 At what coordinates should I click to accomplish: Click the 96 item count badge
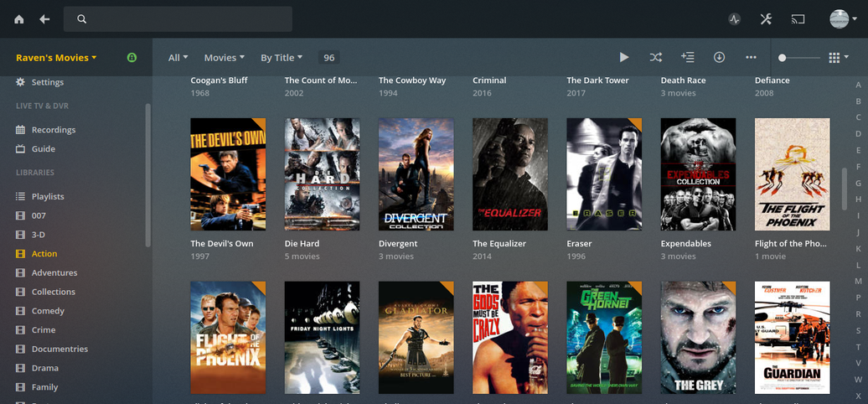328,58
